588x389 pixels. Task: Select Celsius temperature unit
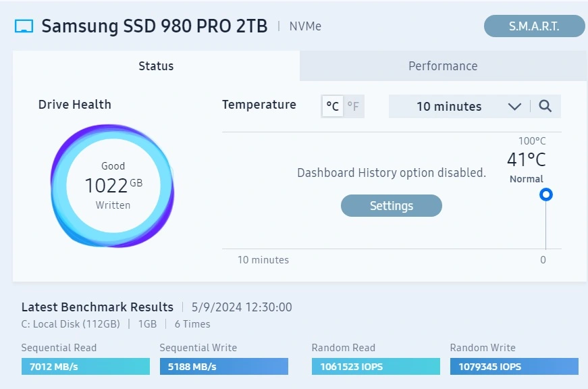(332, 107)
